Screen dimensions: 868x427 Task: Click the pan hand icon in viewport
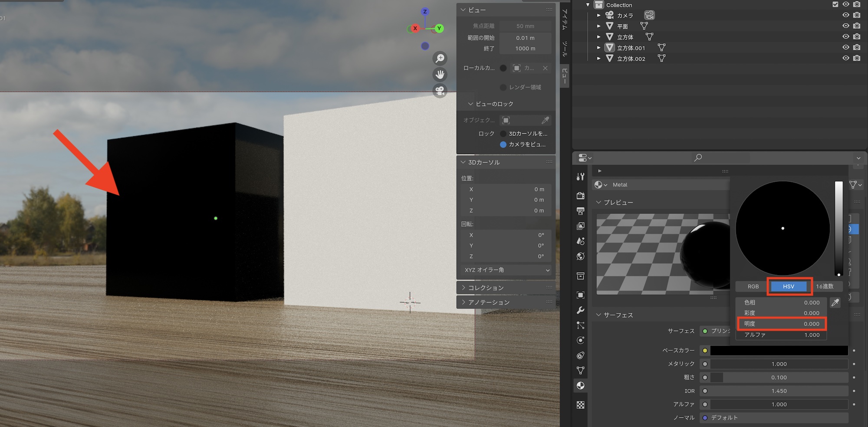pos(440,75)
